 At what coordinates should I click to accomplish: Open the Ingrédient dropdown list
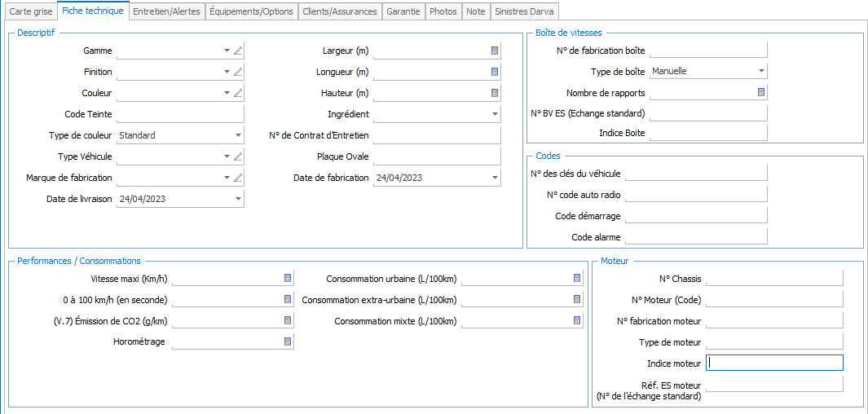click(x=495, y=114)
